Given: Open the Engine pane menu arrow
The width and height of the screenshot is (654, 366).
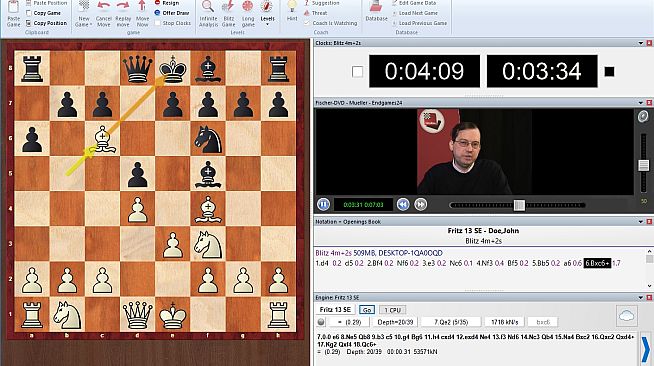Looking at the screenshot, I should click(641, 297).
